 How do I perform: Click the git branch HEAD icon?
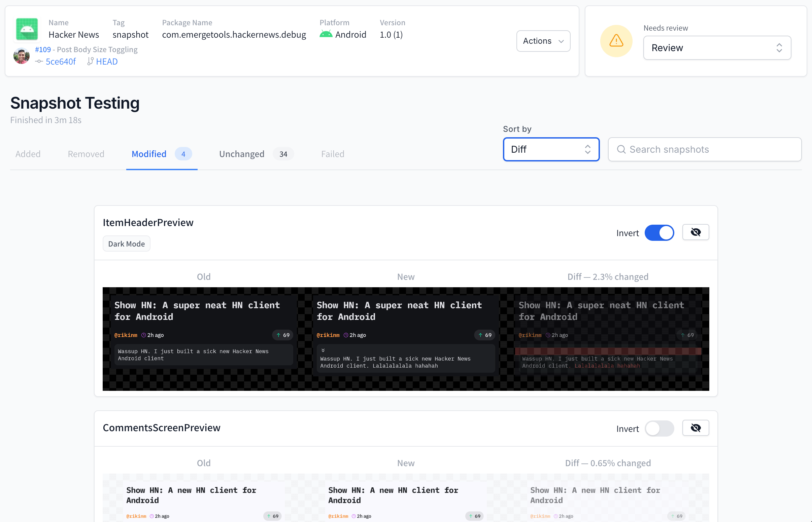click(x=90, y=61)
